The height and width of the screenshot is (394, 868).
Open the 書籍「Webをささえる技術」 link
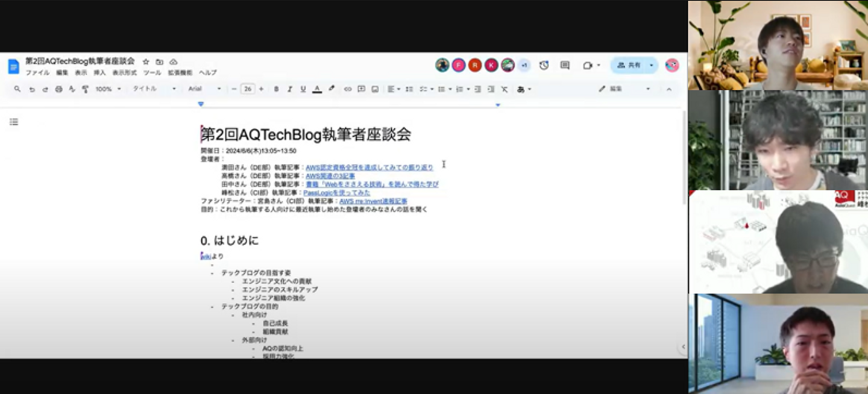tap(372, 184)
